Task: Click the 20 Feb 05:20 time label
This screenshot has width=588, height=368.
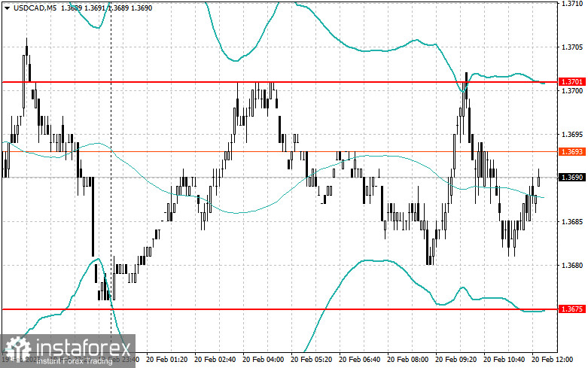Action: [311, 360]
